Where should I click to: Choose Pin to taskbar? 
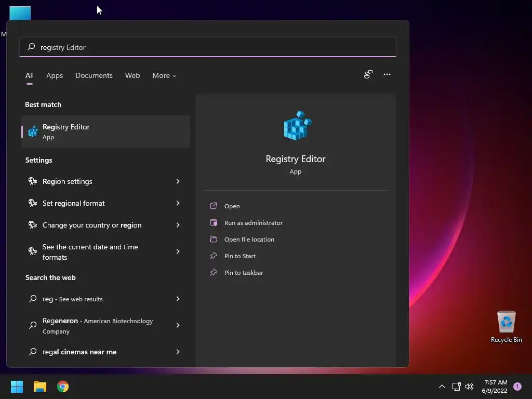(244, 272)
